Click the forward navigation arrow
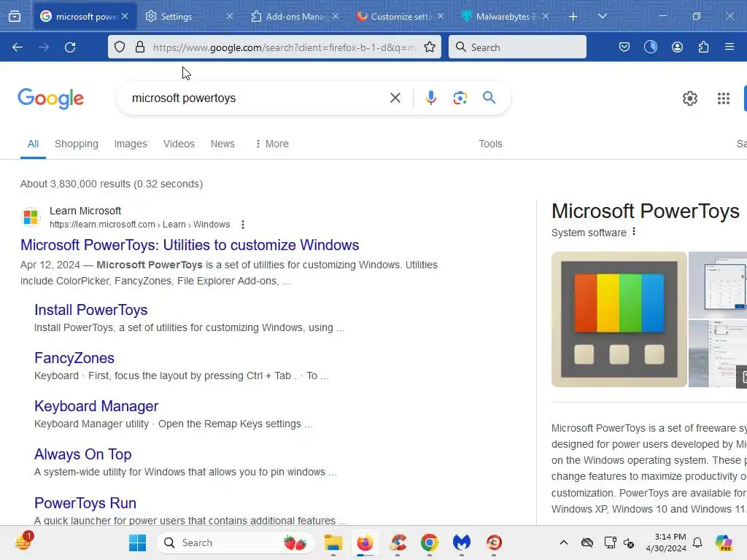Viewport: 747px width, 560px height. point(44,47)
